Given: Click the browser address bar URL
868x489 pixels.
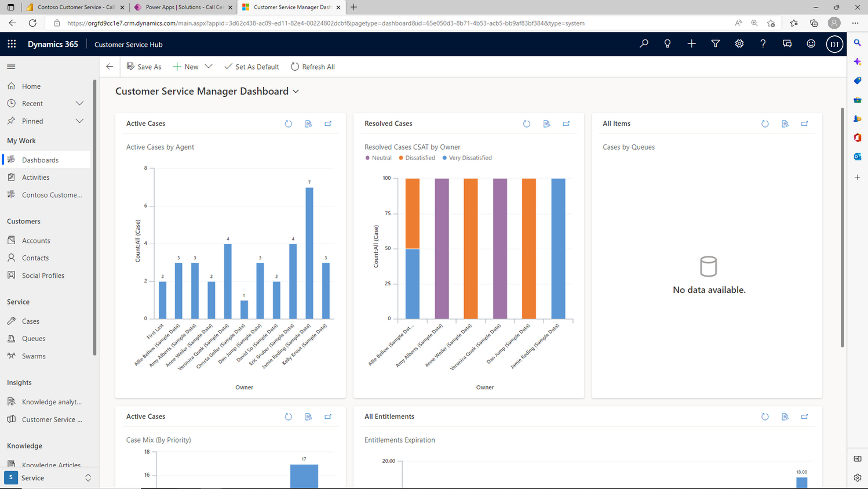Looking at the screenshot, I should [x=325, y=23].
